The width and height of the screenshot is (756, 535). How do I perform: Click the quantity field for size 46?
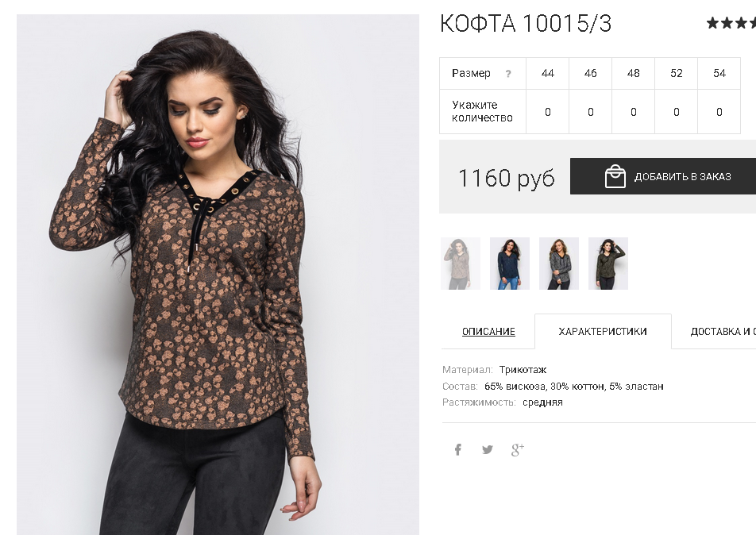click(591, 112)
